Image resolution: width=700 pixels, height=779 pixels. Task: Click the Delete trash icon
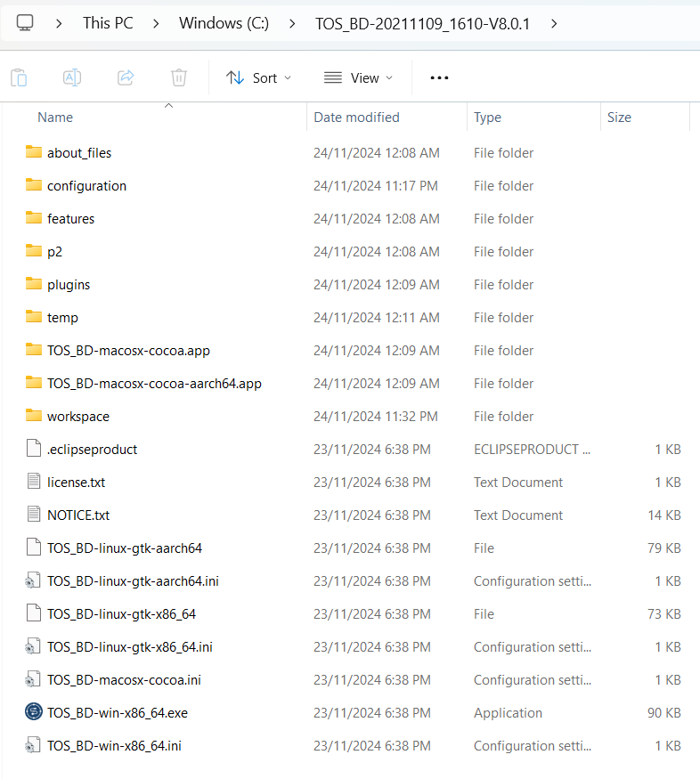coord(179,78)
